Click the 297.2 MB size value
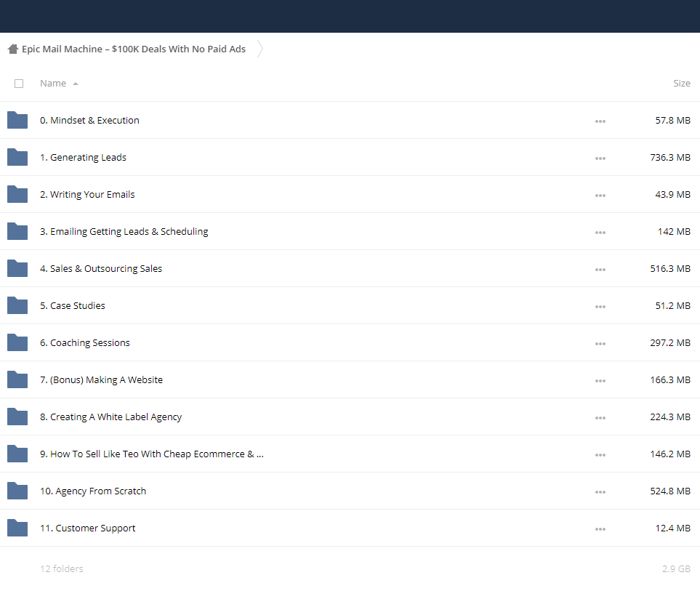Image resolution: width=700 pixels, height=591 pixels. [670, 343]
